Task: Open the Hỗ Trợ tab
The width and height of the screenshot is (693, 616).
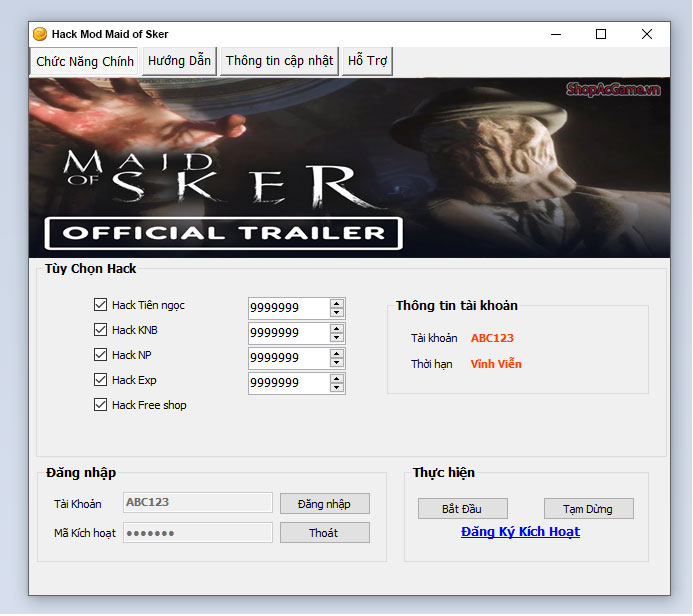Action: click(x=367, y=61)
